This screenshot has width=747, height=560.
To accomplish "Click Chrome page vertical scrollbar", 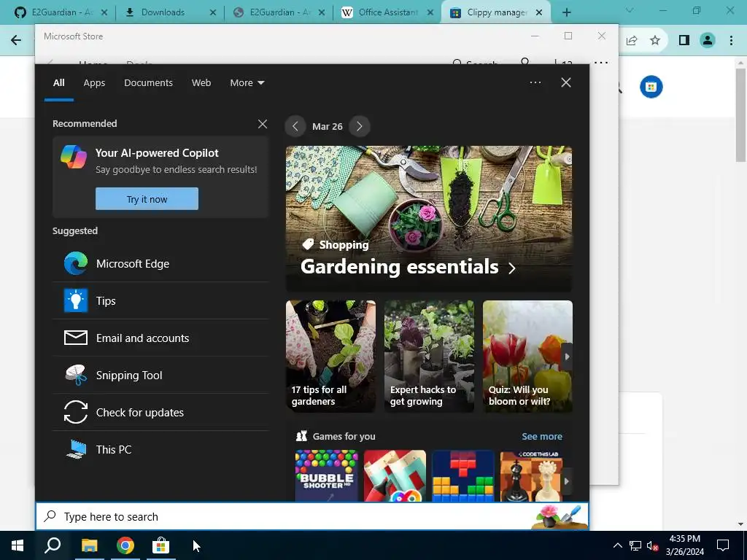I will pyautogui.click(x=740, y=114).
